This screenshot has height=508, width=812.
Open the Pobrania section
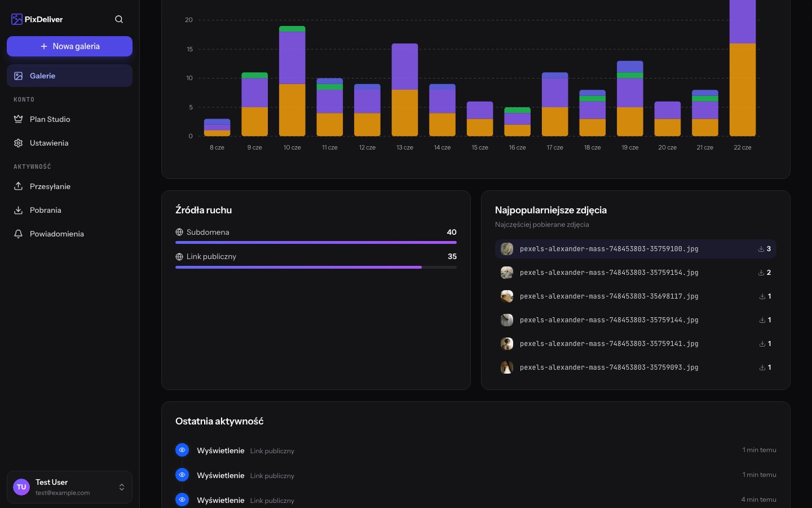point(69,210)
